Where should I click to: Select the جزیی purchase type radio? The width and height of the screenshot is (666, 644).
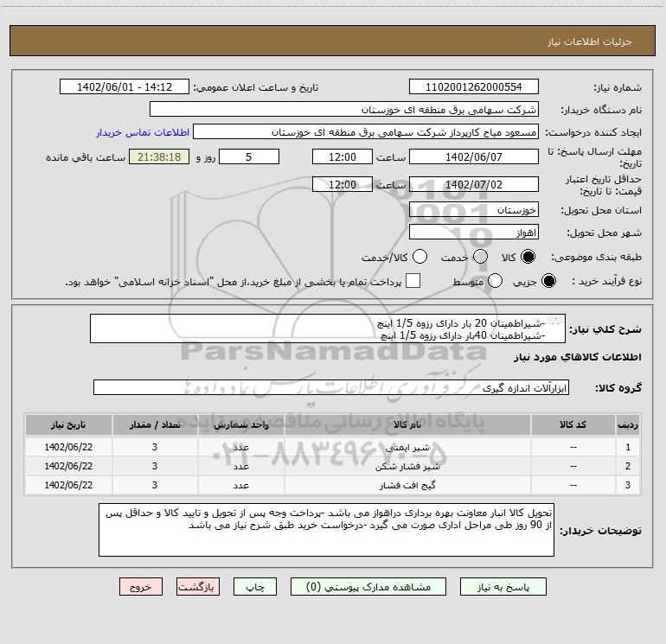pos(548,281)
